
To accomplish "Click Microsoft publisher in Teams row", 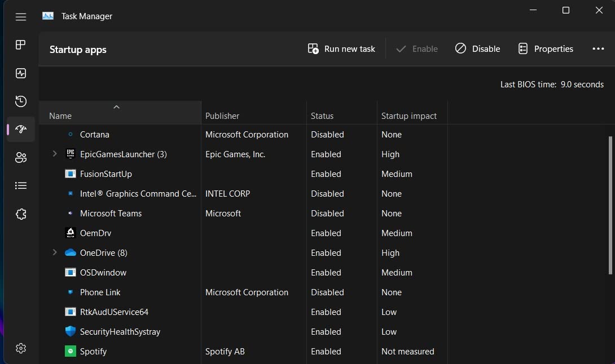I will coord(223,214).
